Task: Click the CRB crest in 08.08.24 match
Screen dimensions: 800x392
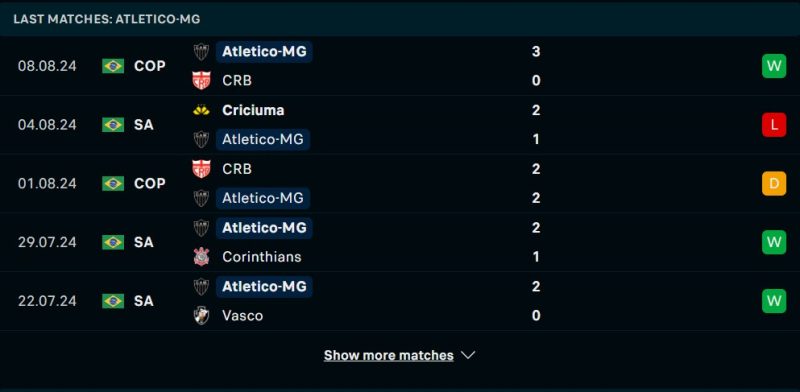Action: (x=201, y=80)
